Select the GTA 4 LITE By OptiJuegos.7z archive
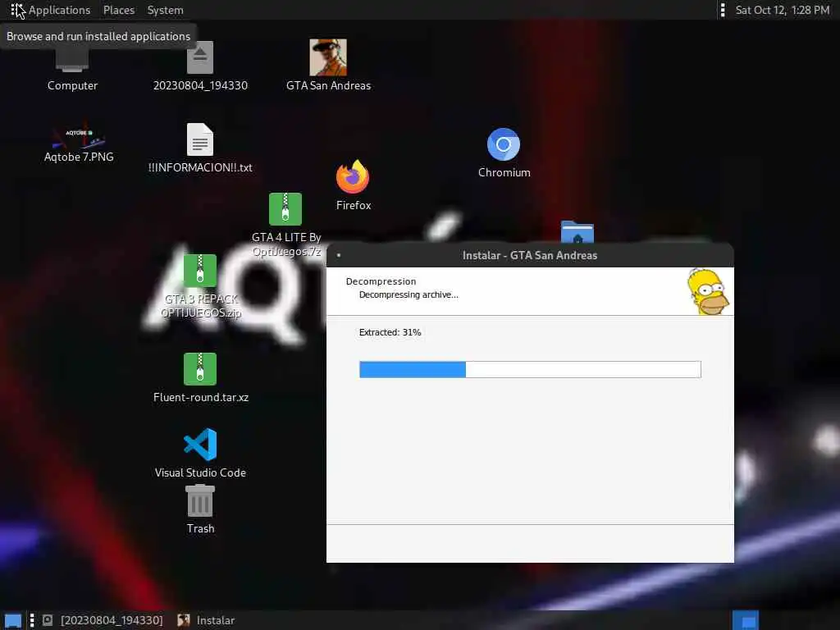Image resolution: width=840 pixels, height=630 pixels. (285, 225)
